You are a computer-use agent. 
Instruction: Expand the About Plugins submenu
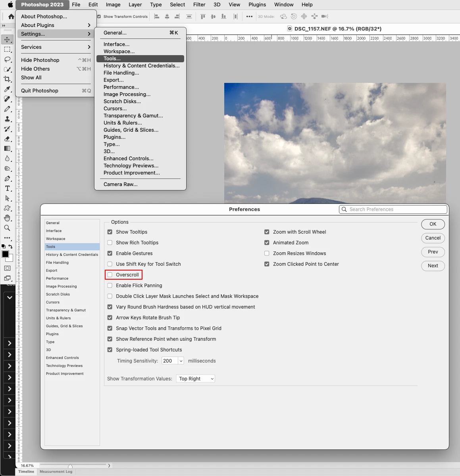[55, 25]
